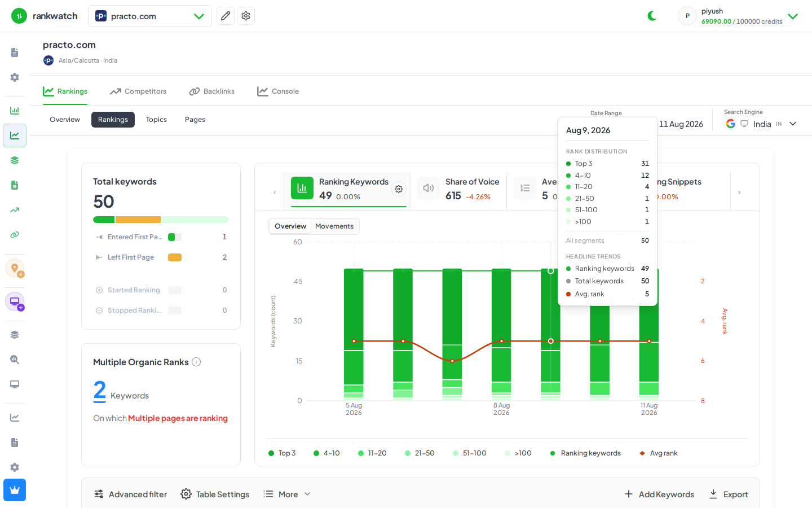The image size is (812, 508).
Task: Click the Total keywords distribution bar
Action: point(161,220)
